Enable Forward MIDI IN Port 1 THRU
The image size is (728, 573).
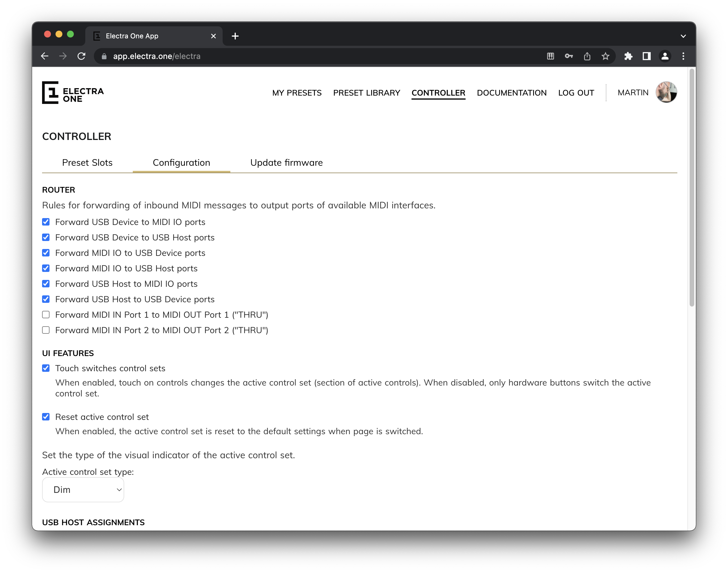(46, 315)
